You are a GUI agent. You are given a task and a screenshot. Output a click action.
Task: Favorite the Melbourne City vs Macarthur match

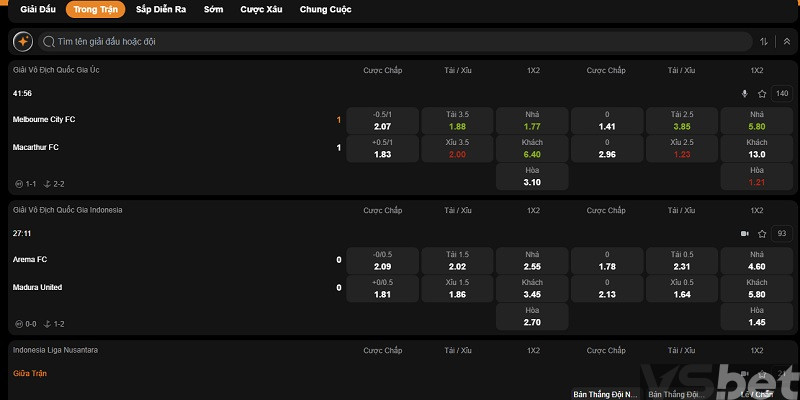[x=761, y=94]
